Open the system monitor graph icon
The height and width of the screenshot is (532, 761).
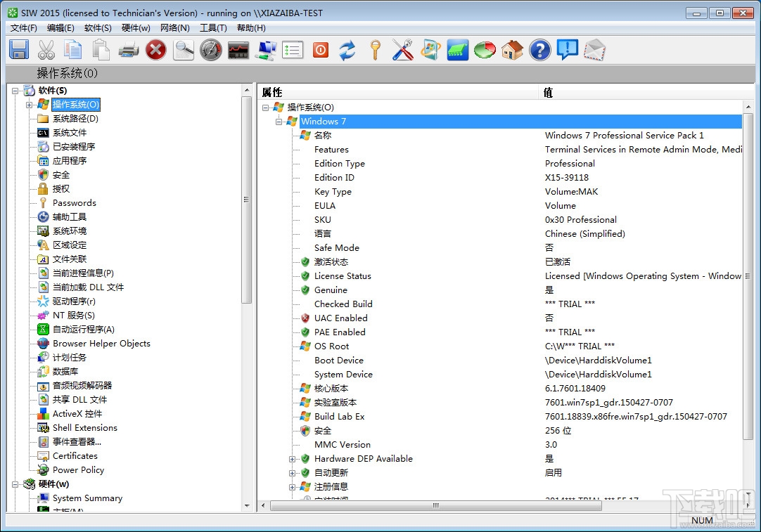238,50
